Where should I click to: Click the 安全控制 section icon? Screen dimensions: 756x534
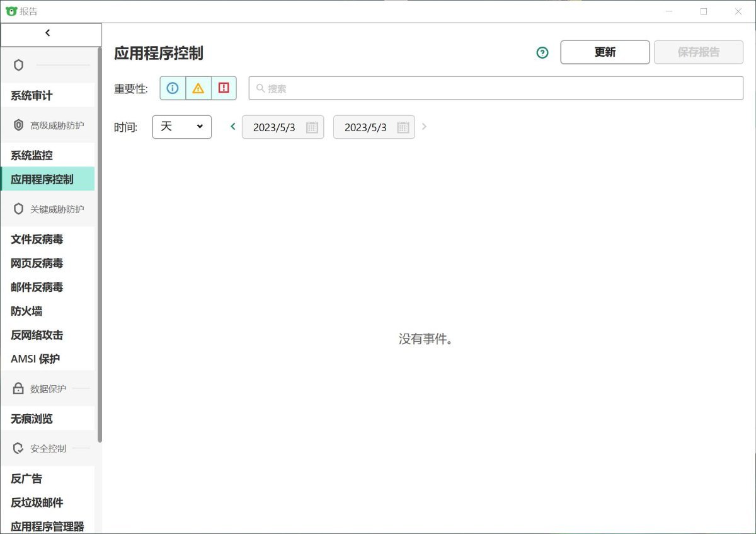[18, 448]
